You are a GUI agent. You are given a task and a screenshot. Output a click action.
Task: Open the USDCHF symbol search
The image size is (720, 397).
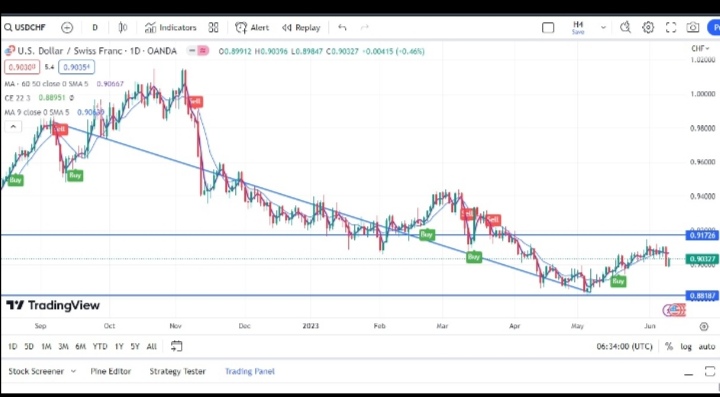click(x=25, y=28)
